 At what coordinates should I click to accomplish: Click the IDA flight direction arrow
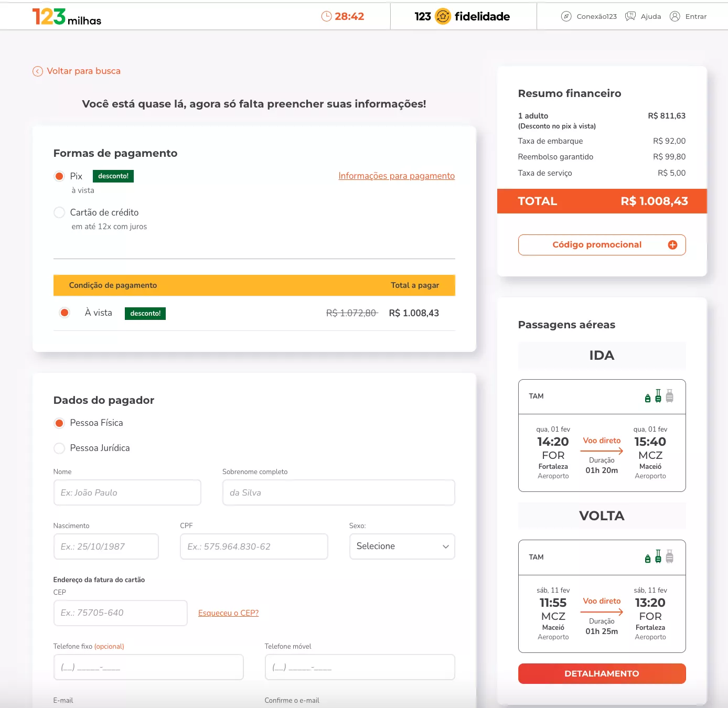[602, 451]
